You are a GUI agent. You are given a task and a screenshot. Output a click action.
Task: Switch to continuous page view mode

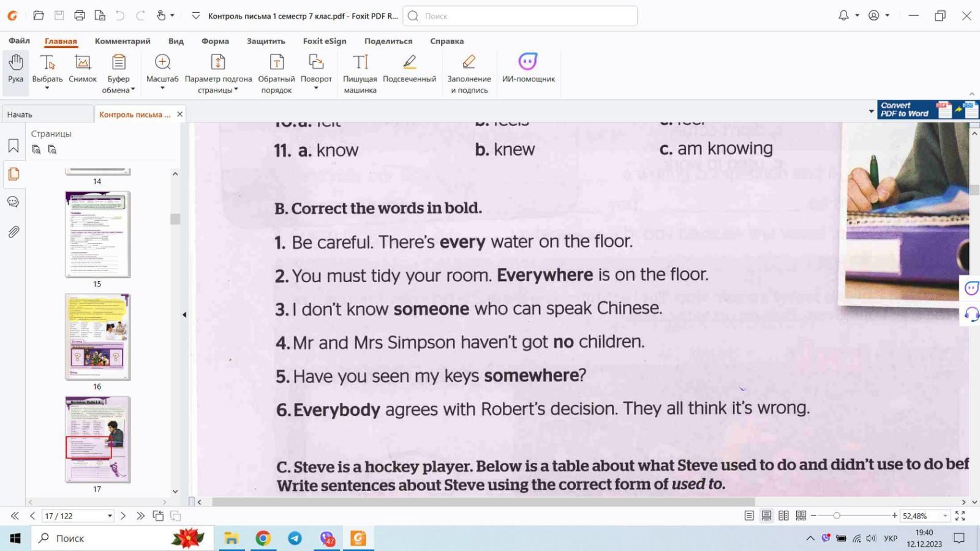pyautogui.click(x=766, y=516)
